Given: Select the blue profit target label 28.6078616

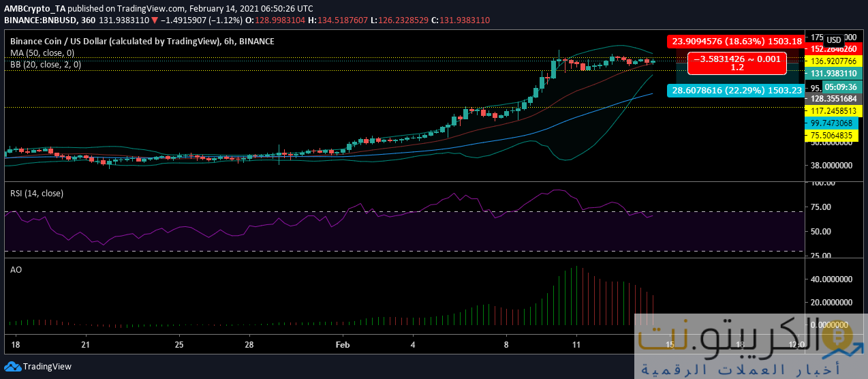Looking at the screenshot, I should (x=736, y=90).
